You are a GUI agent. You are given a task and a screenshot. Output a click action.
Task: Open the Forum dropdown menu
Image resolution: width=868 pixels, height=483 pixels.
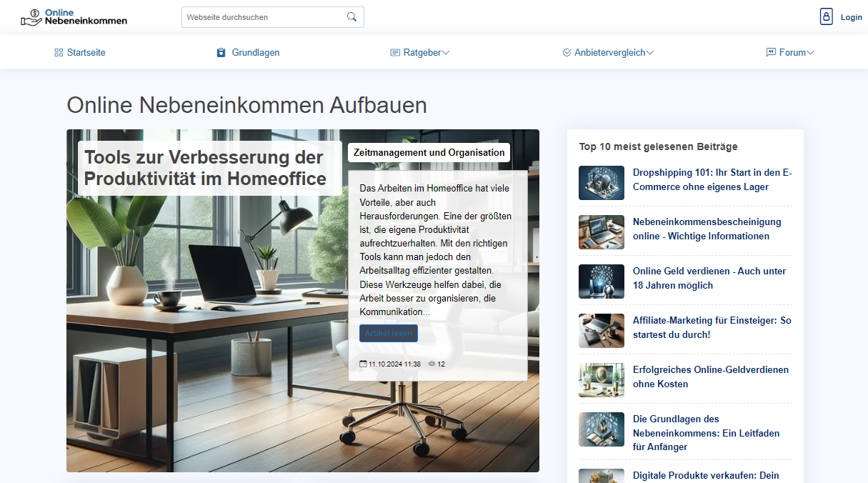pos(790,51)
